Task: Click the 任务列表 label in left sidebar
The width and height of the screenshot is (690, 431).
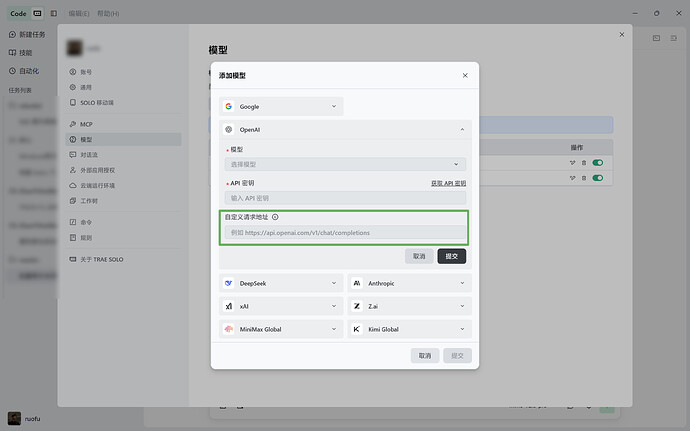Action: tap(20, 90)
